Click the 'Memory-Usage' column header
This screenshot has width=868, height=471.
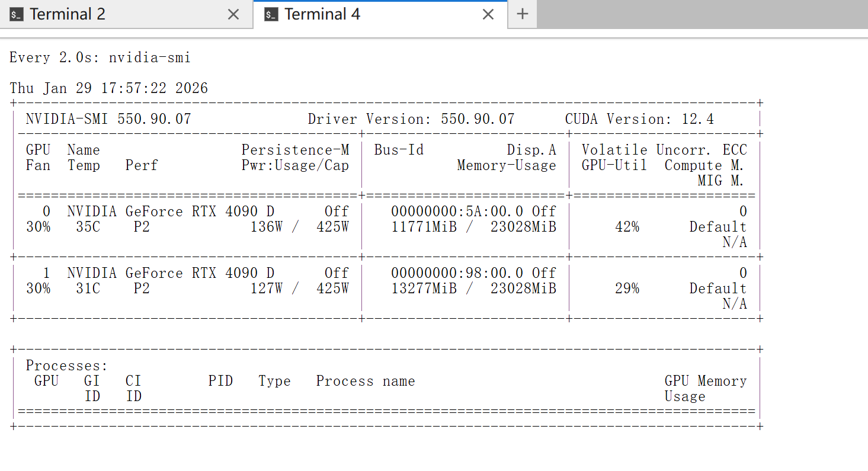click(x=507, y=165)
